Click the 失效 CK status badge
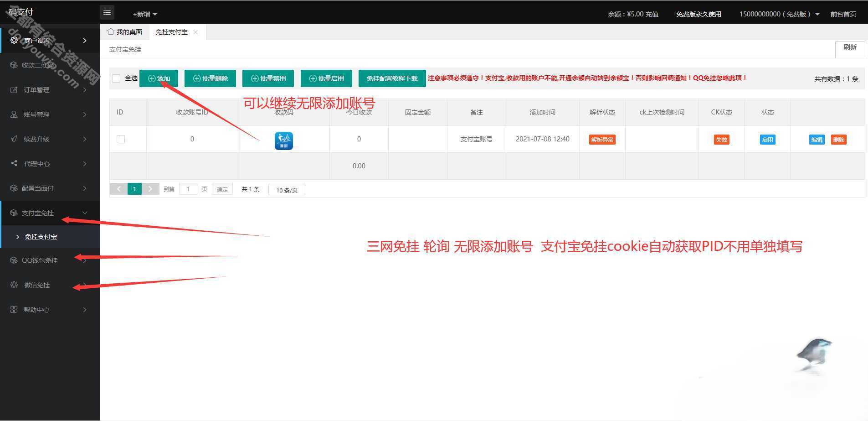This screenshot has height=421, width=868. point(721,140)
